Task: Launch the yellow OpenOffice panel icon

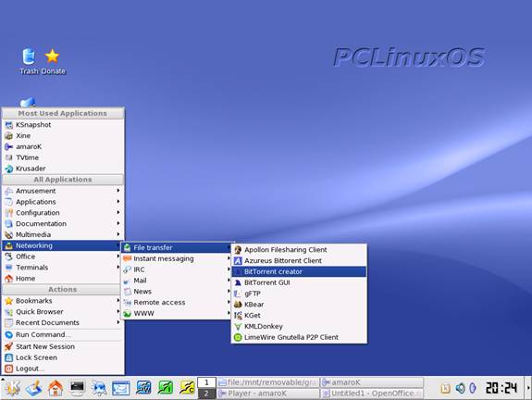Action: click(x=187, y=388)
